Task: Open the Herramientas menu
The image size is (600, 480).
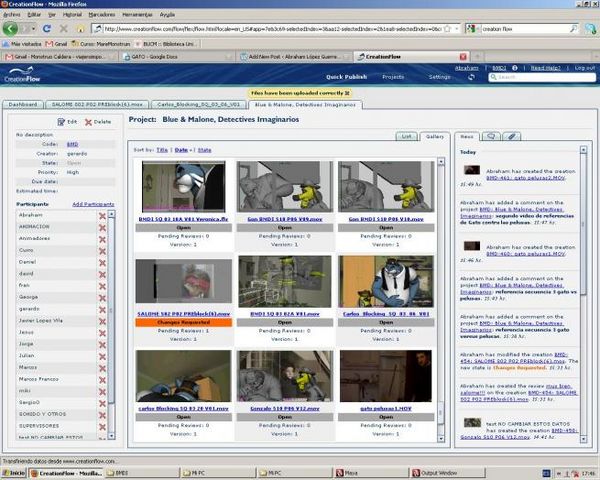Action: pyautogui.click(x=137, y=15)
